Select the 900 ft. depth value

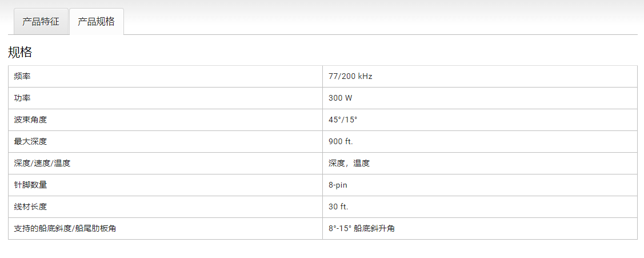pyautogui.click(x=341, y=141)
